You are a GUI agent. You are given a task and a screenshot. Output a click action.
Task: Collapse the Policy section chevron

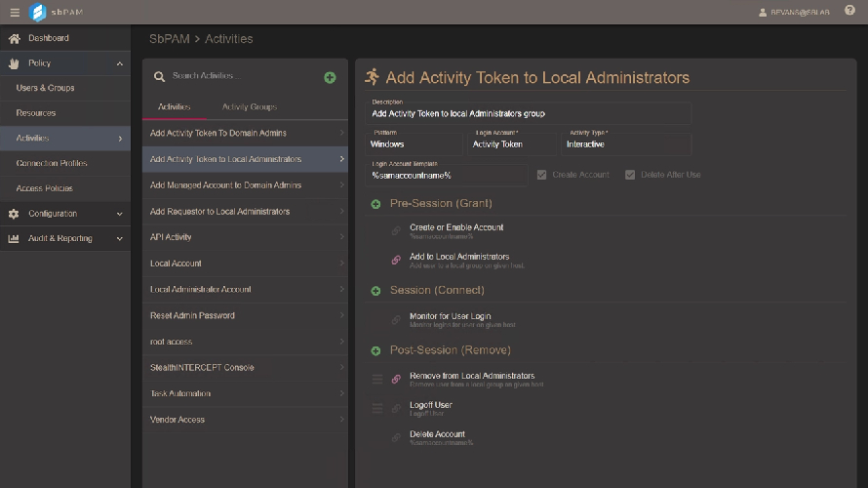(x=120, y=63)
